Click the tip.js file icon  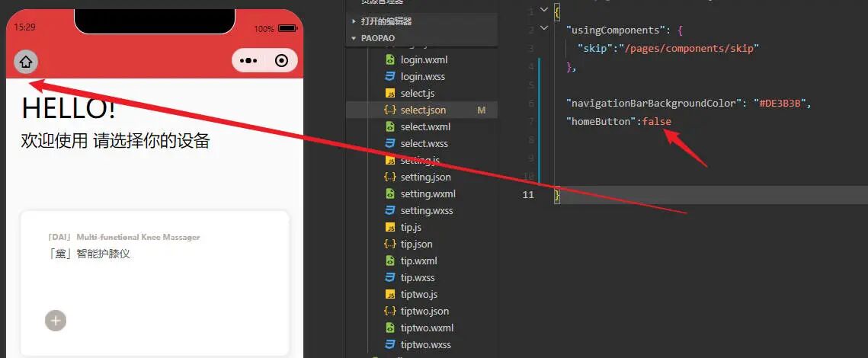[x=389, y=228]
